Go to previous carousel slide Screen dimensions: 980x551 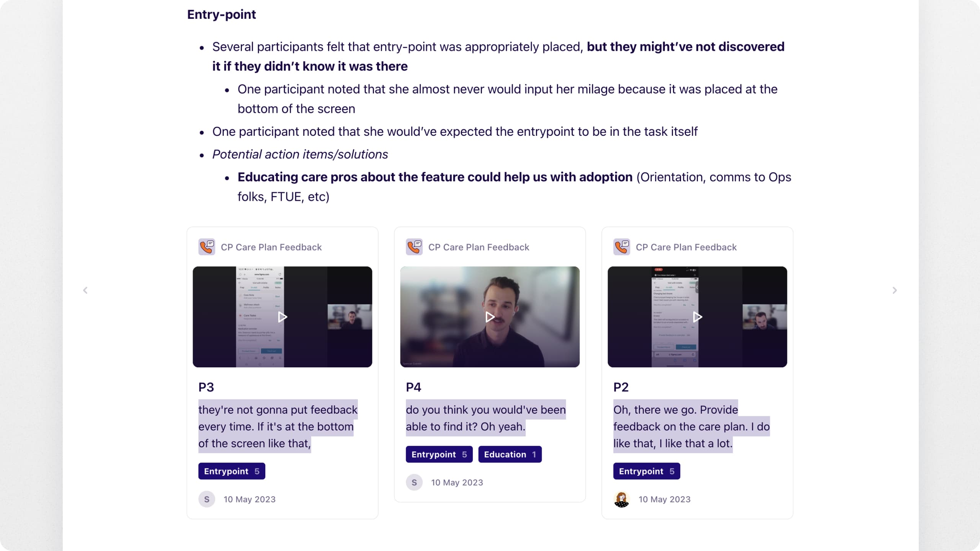click(85, 290)
